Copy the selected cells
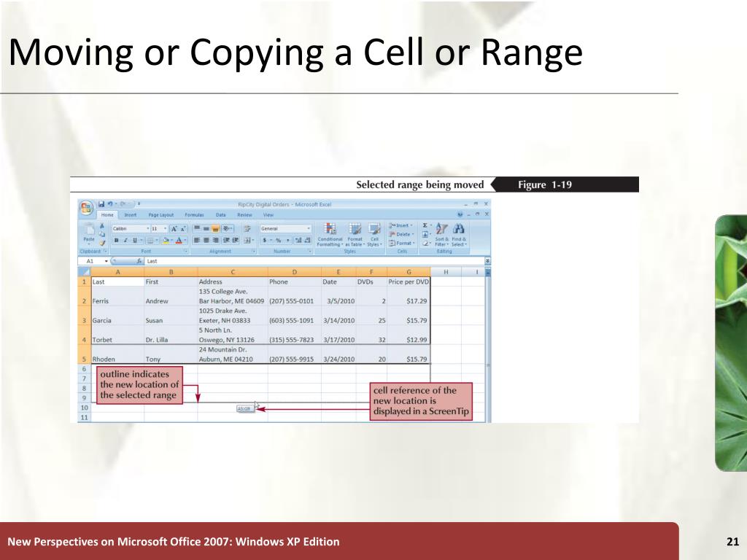 point(101,234)
